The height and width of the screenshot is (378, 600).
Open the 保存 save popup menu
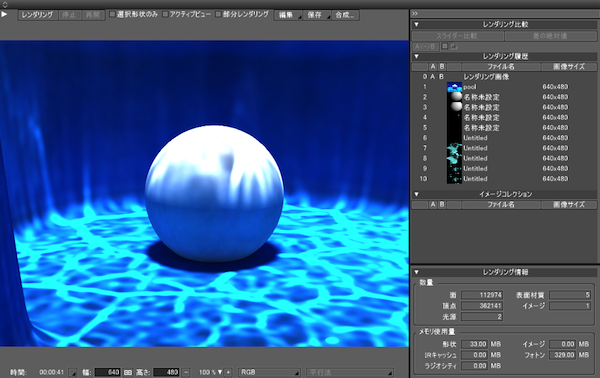(316, 15)
